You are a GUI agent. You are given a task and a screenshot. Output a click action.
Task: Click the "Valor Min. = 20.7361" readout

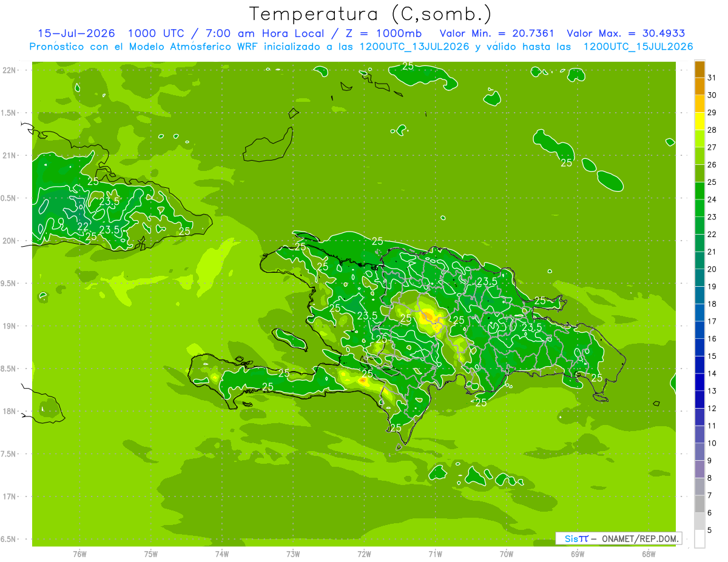(x=497, y=33)
